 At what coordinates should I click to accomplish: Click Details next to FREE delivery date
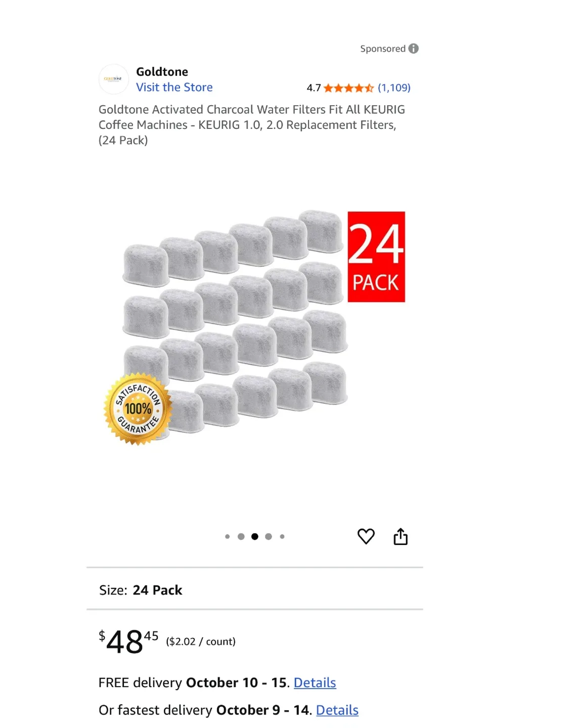click(x=315, y=682)
